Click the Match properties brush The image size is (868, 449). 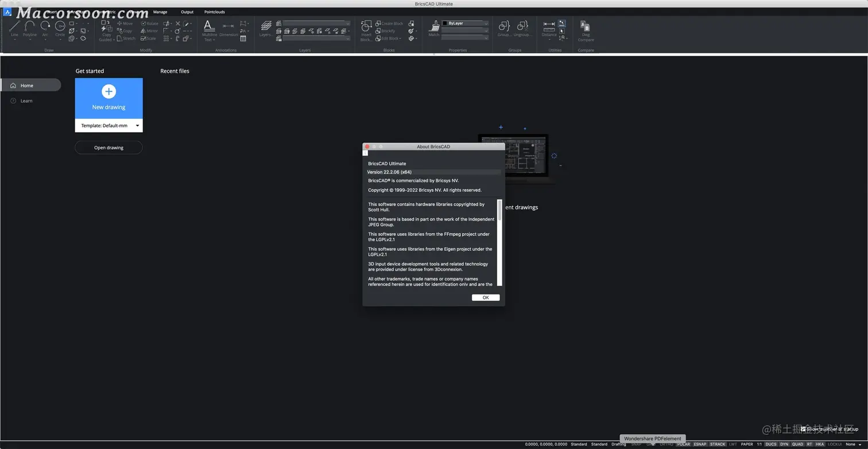pyautogui.click(x=434, y=29)
